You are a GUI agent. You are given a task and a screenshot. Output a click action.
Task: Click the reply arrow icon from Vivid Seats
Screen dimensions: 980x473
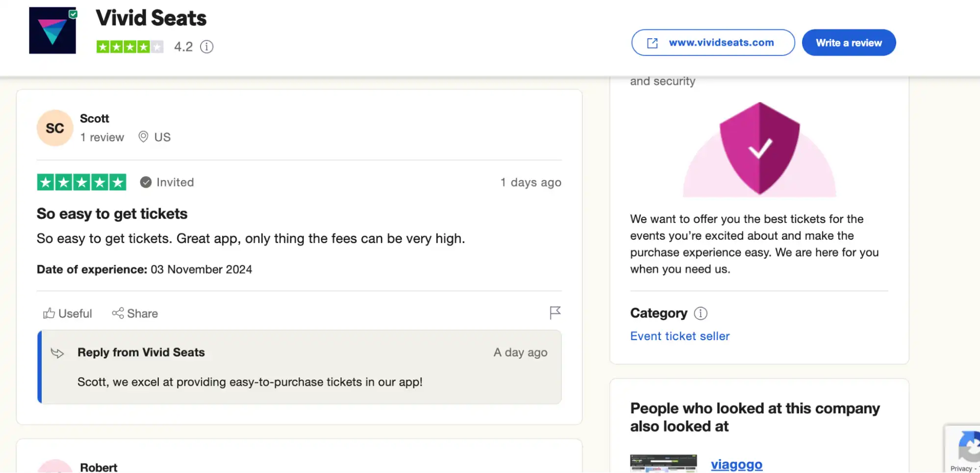[x=57, y=352]
